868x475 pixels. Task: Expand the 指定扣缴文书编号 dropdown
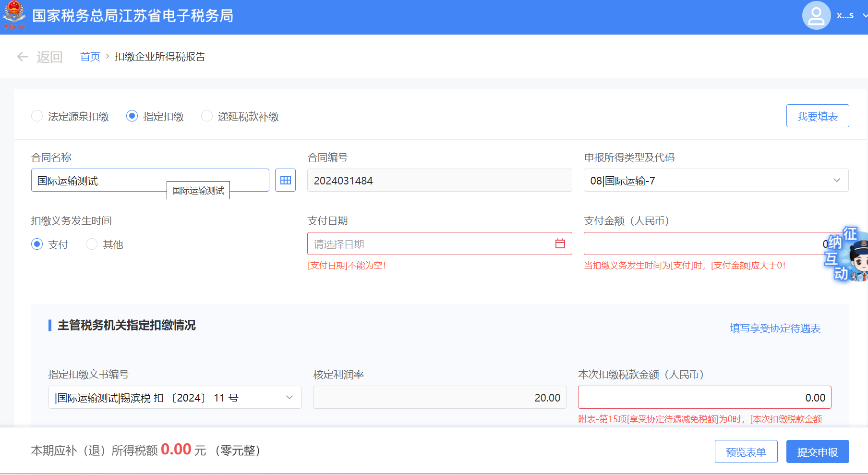[x=289, y=398]
